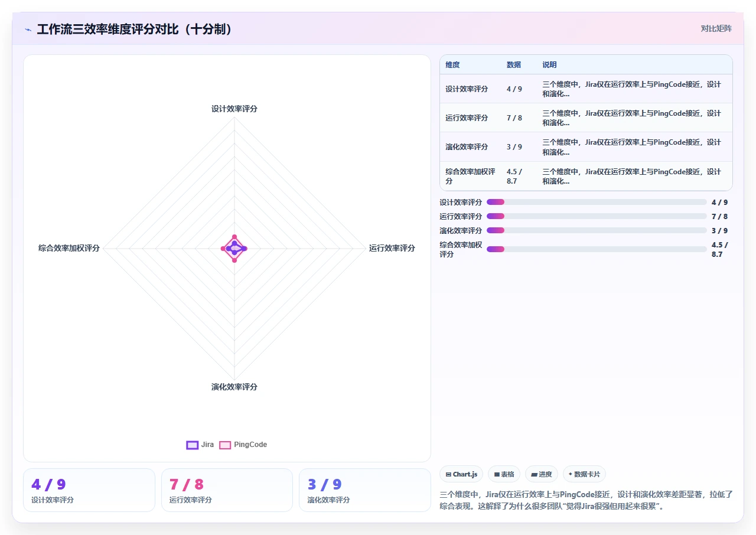Image resolution: width=756 pixels, height=535 pixels.
Task: Click the 演化效率评分 progress bar
Action: pyautogui.click(x=597, y=230)
